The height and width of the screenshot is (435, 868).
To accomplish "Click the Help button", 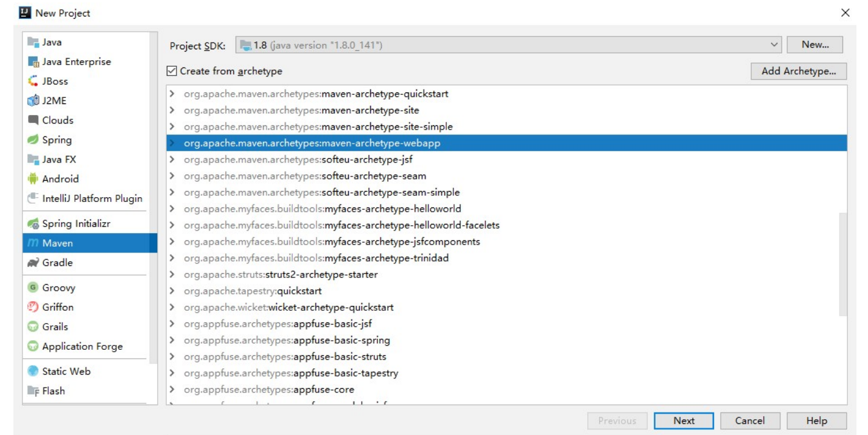I will tap(816, 421).
